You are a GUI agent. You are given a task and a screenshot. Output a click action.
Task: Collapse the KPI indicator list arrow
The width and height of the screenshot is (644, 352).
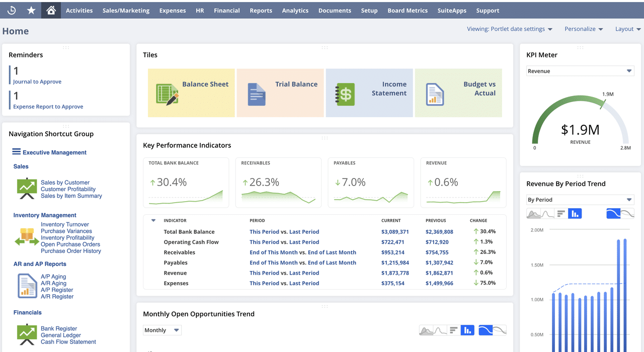pos(153,220)
